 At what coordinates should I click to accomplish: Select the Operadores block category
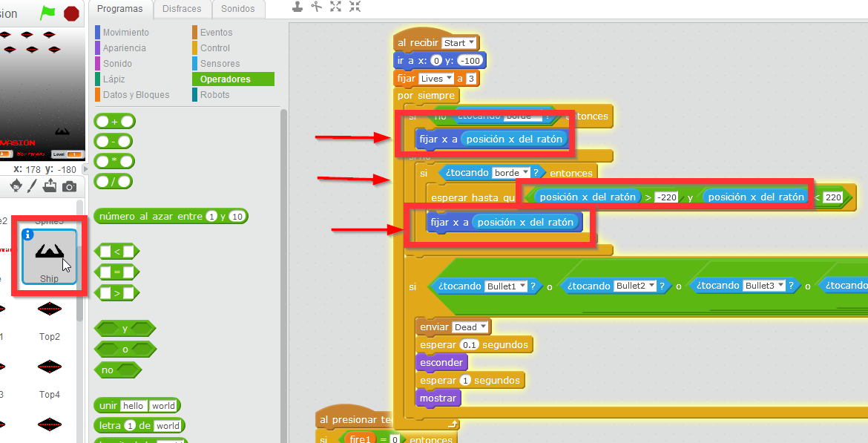[233, 79]
